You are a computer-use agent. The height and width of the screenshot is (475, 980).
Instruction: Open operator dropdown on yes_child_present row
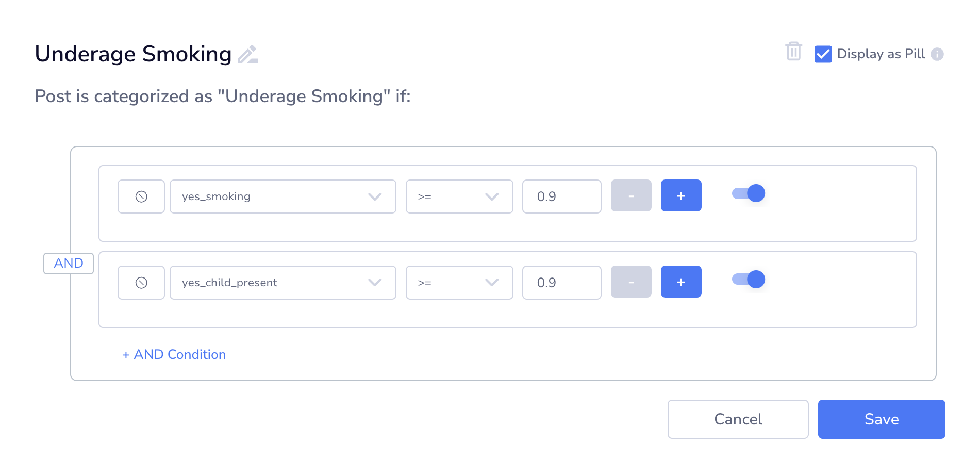(459, 283)
